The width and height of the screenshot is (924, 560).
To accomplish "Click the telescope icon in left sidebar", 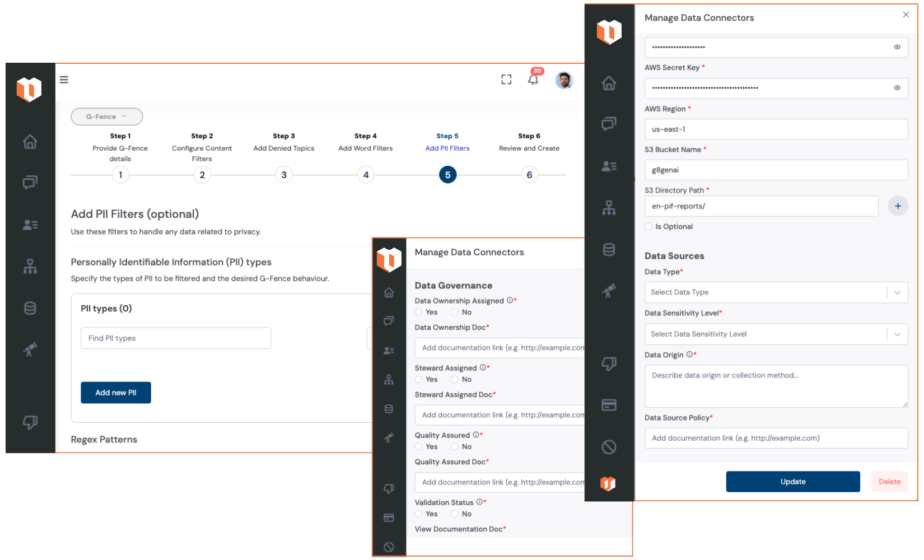I will tap(30, 349).
